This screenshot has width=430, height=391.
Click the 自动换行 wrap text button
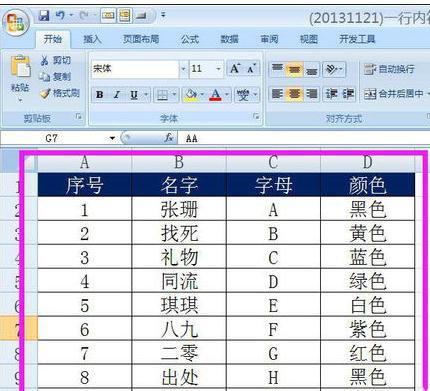tap(389, 69)
